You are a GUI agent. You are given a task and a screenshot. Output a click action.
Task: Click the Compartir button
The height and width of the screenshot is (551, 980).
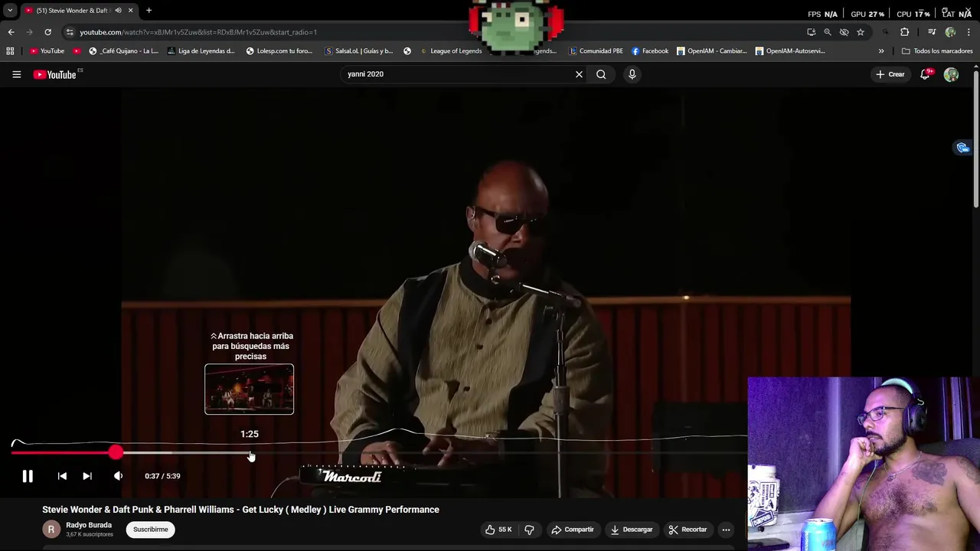[573, 530]
